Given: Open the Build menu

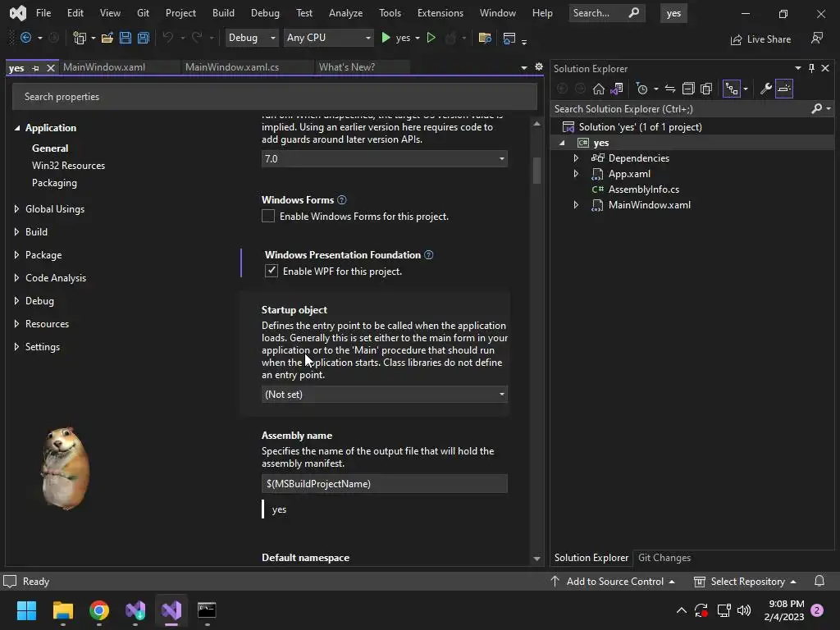Looking at the screenshot, I should tap(223, 13).
